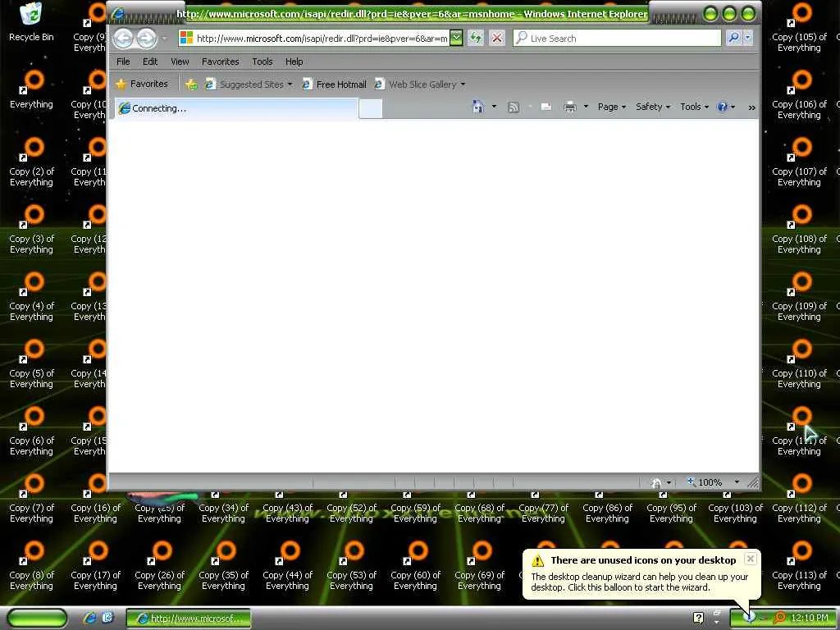Click the Favorites star button

[x=143, y=84]
